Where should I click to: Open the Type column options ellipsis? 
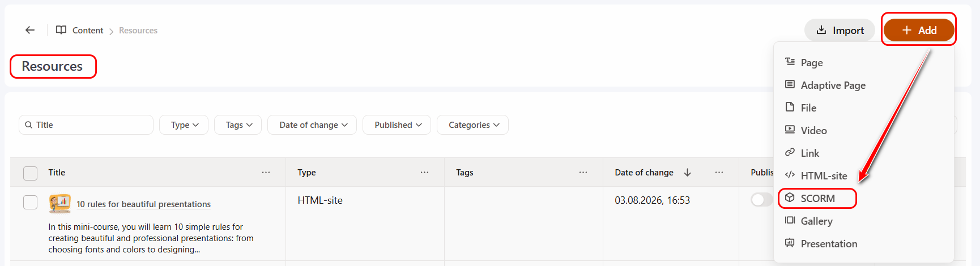point(424,172)
